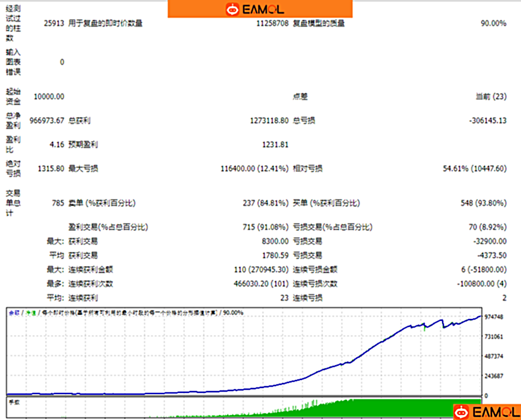Click the 预期盈利 value 1231.81
Screen dimensions: 521x420
click(275, 144)
